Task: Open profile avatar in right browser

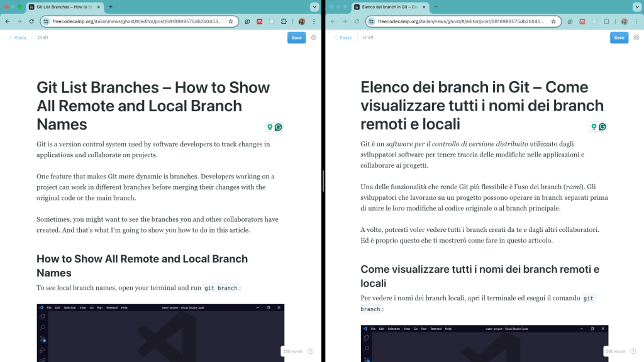Action: (625, 21)
